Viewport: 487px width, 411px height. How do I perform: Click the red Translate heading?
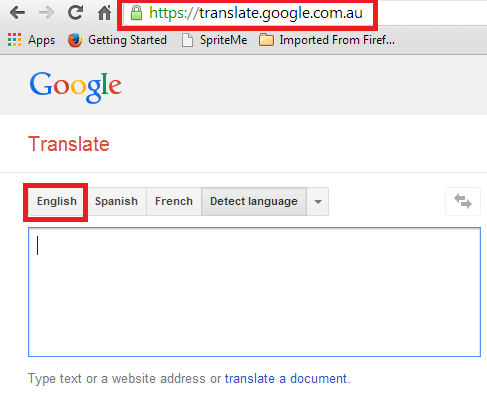pos(69,144)
